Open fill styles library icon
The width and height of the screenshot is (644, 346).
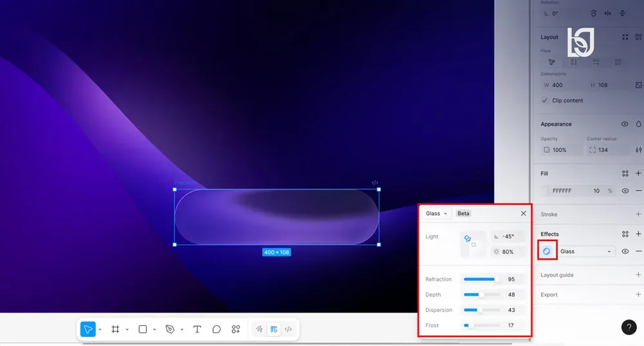pyautogui.click(x=625, y=173)
